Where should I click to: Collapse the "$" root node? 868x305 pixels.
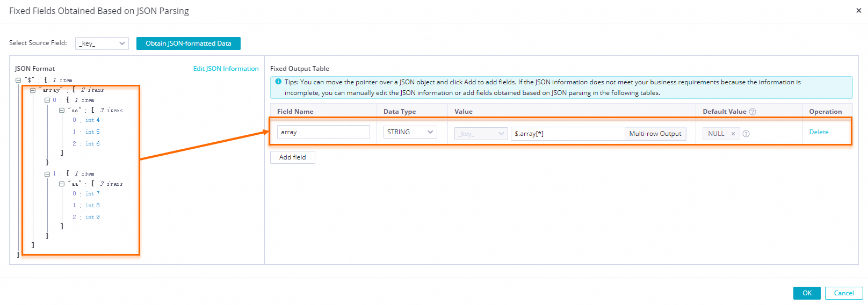coord(18,80)
